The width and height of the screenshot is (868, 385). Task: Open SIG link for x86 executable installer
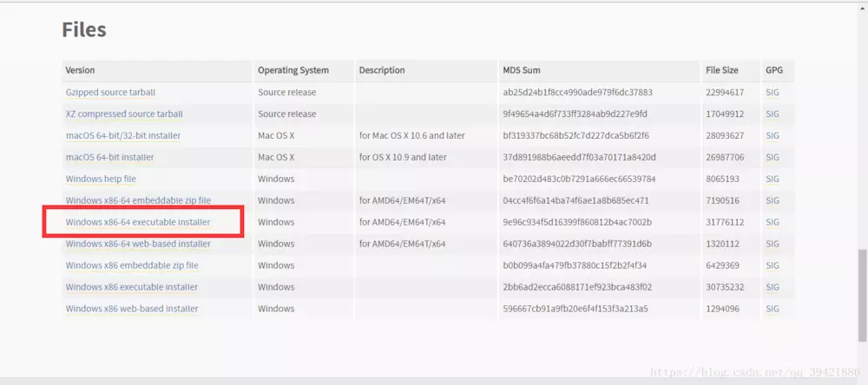pos(773,287)
